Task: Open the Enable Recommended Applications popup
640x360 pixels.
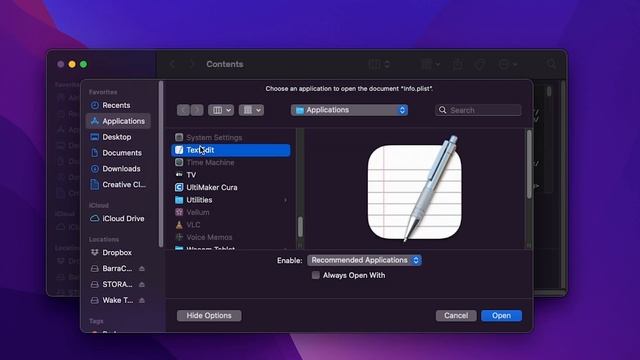Action: [364, 260]
